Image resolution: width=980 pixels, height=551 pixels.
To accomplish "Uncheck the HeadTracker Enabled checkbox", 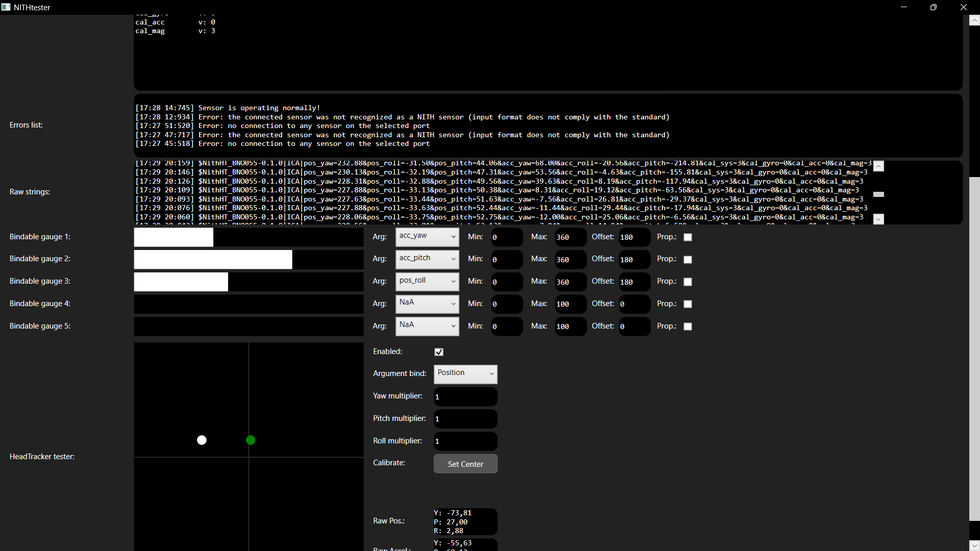I will click(439, 352).
